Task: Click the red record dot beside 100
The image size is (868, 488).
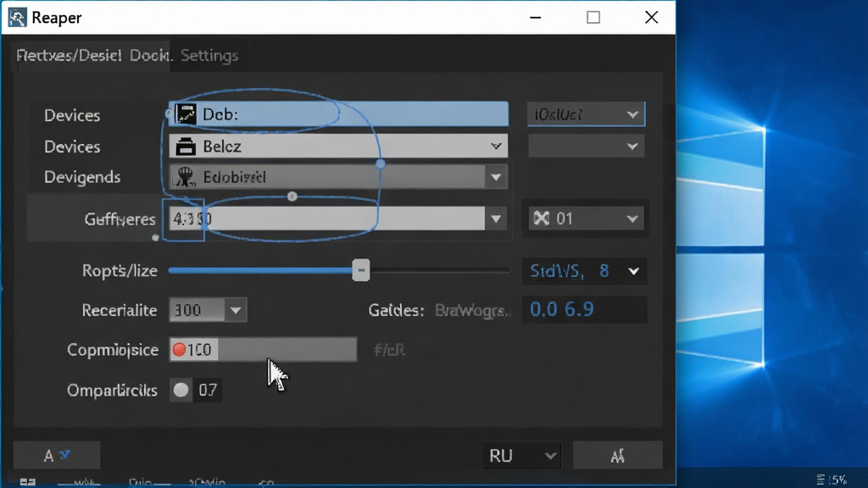Action: point(179,350)
